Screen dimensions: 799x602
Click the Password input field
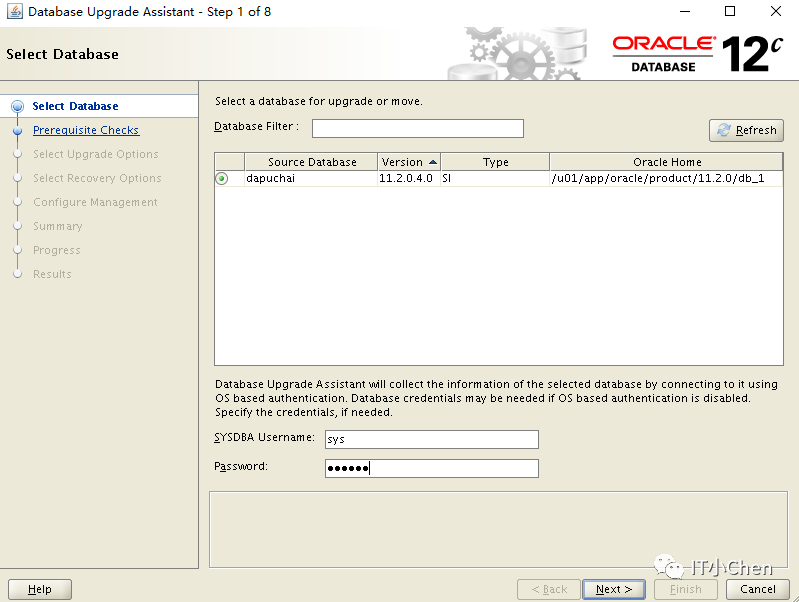432,468
